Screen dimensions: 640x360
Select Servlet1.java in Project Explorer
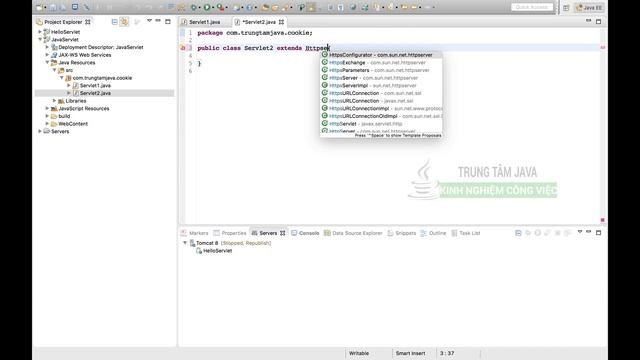95,85
